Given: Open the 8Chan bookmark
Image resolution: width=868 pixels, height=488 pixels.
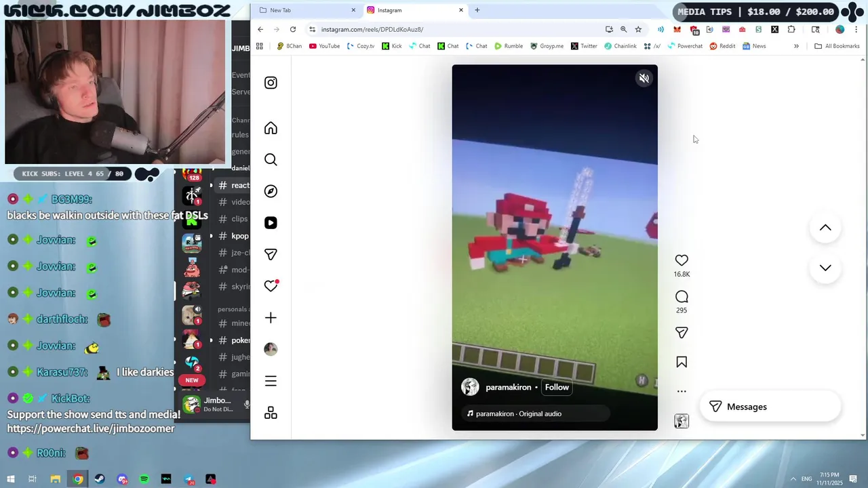Looking at the screenshot, I should coord(290,46).
